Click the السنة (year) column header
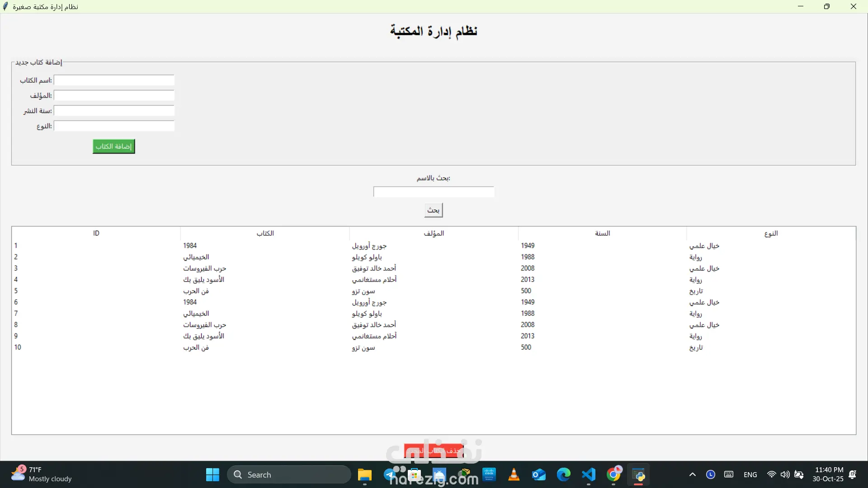This screenshot has height=488, width=868. (x=602, y=233)
